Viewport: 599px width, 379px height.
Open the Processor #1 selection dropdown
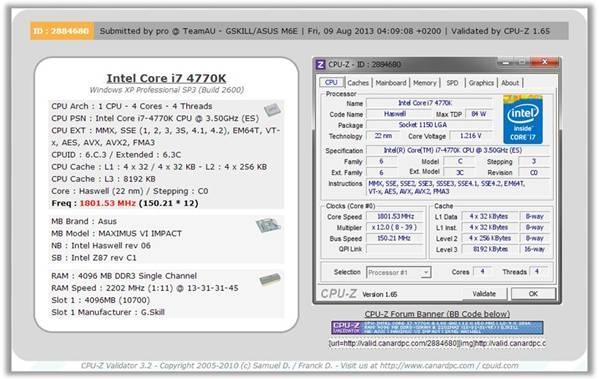(x=398, y=272)
